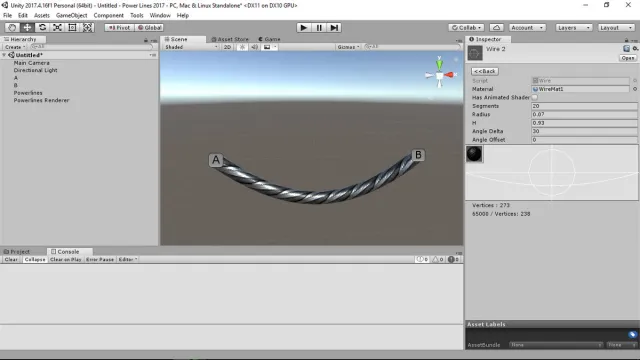Click the Radius value field
The image size is (640, 360).
pos(584,114)
